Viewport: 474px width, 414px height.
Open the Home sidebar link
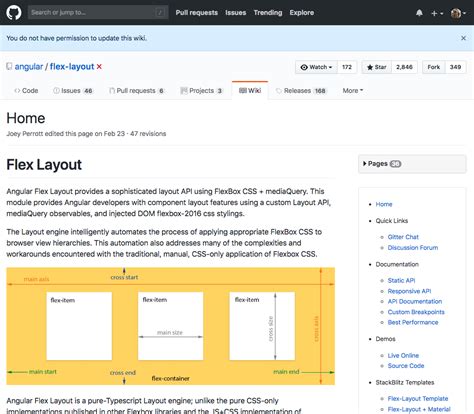coord(384,204)
